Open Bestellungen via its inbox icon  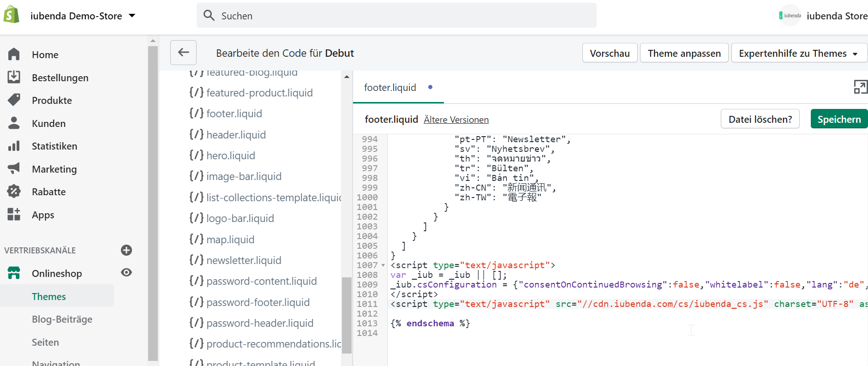click(x=14, y=77)
